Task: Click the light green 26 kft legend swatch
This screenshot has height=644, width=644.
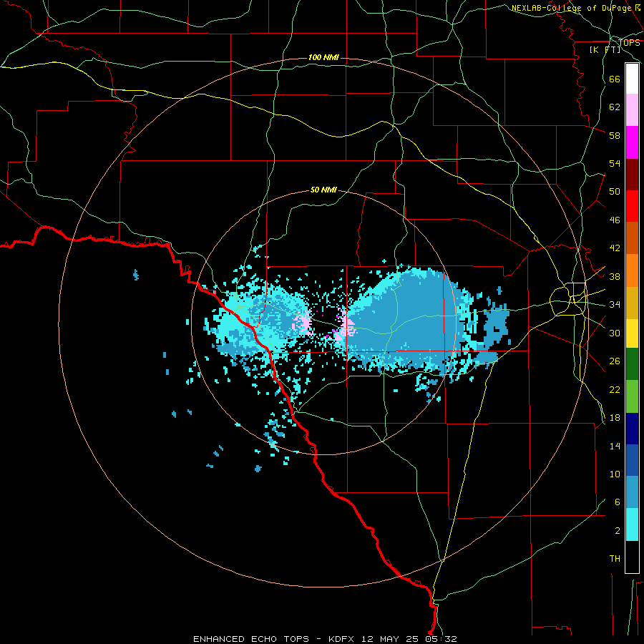Action: 632,396
